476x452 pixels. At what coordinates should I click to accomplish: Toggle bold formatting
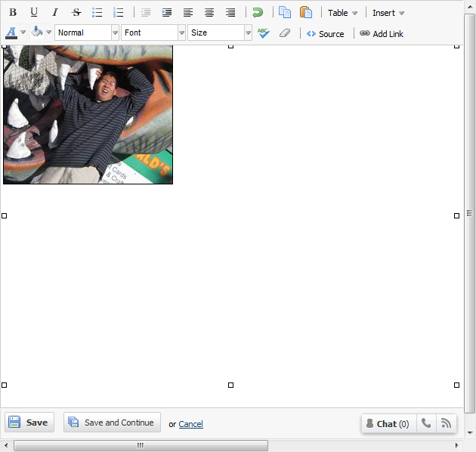(x=13, y=13)
